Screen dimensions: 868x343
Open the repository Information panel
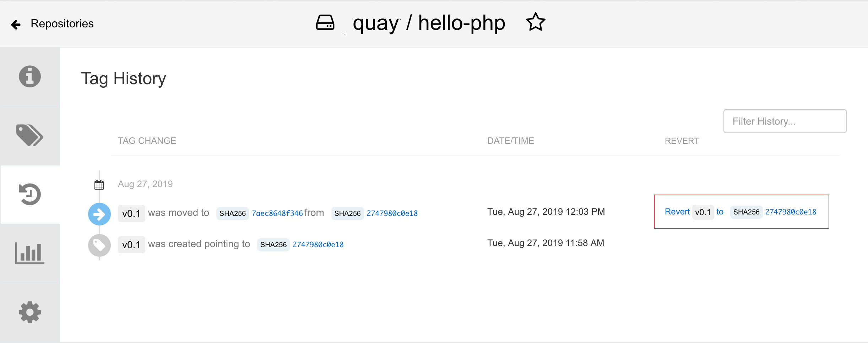29,76
